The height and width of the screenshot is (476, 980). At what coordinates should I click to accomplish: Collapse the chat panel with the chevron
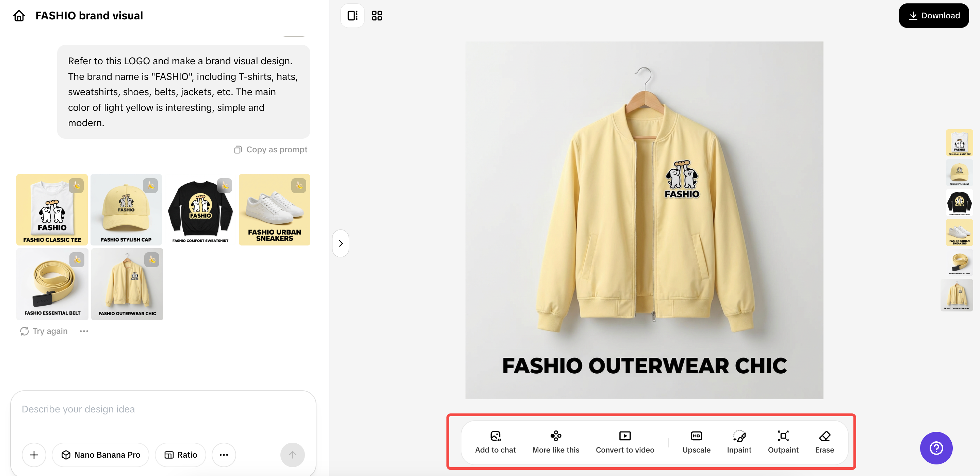click(341, 243)
